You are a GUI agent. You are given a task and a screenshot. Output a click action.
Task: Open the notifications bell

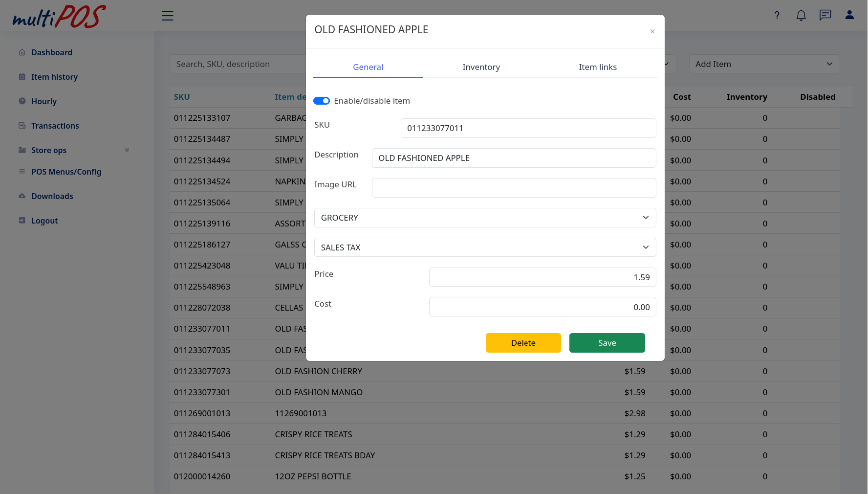[801, 15]
